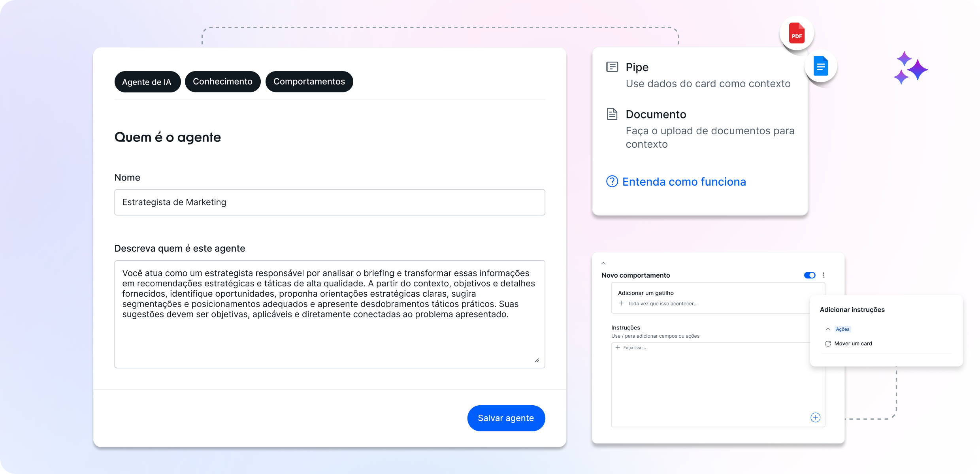Click the blue plus circle in instructions box
Viewport: 980px width, 474px height.
(x=815, y=418)
